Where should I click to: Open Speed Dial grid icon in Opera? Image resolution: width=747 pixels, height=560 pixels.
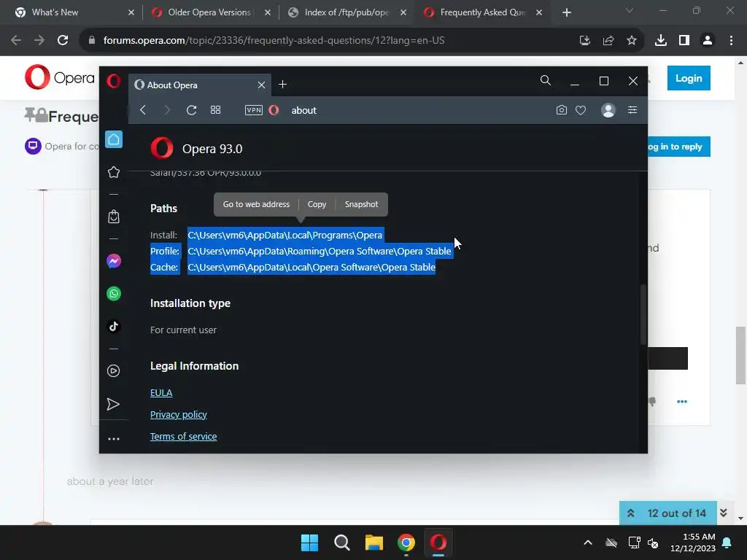click(x=215, y=110)
